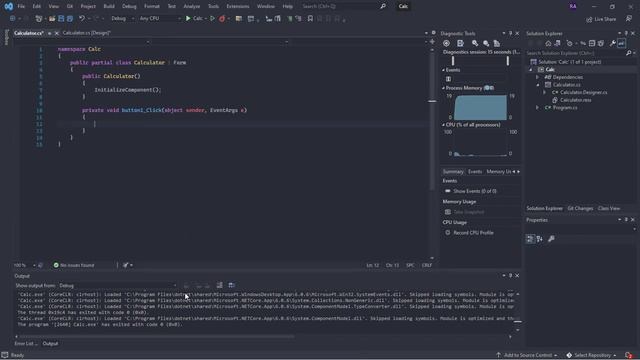Viewport: 640px width, 360px height.
Task: Click Diagnostic Tools save session icon
Action: click(460, 43)
